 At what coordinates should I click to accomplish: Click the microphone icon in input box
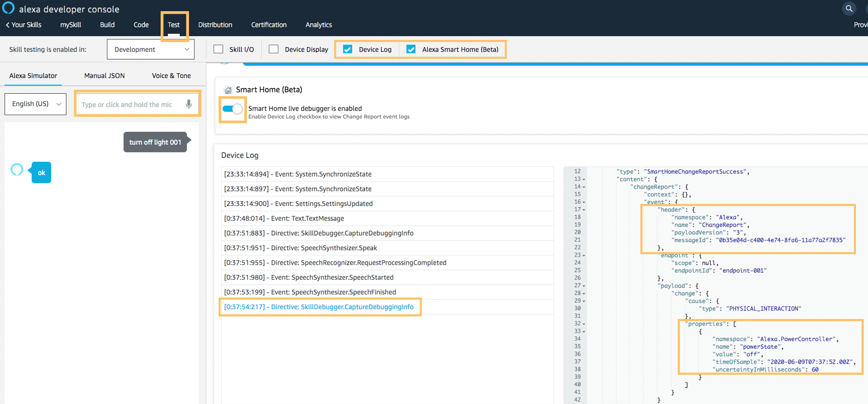tap(189, 104)
